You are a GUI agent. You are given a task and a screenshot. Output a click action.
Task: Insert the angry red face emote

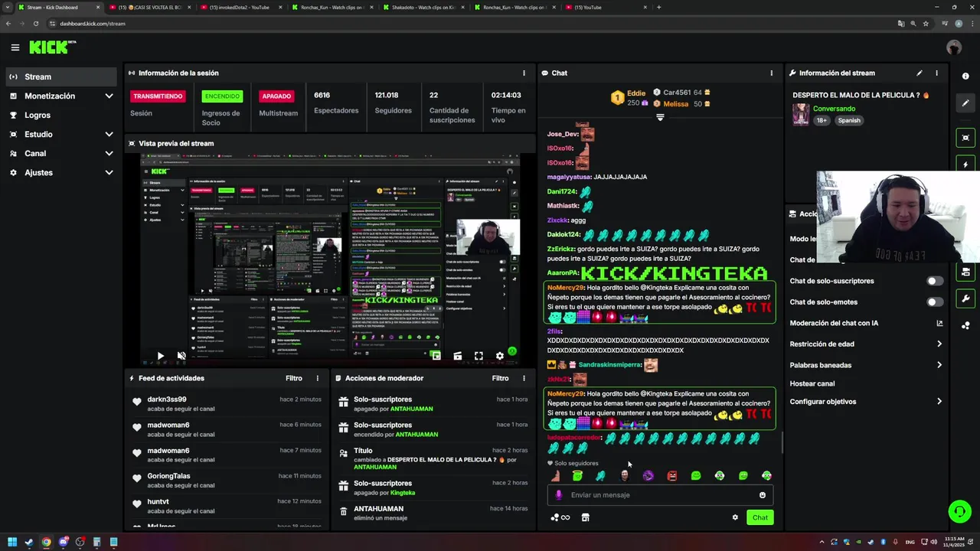(671, 476)
